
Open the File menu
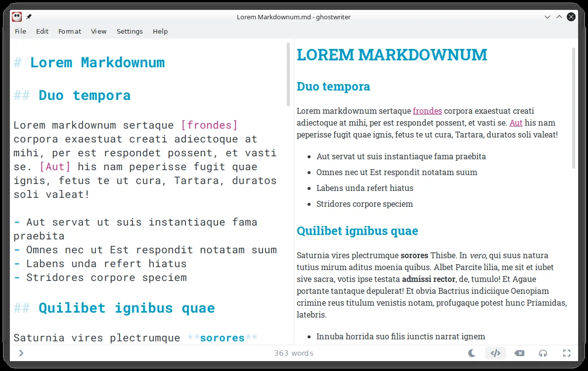tap(20, 31)
